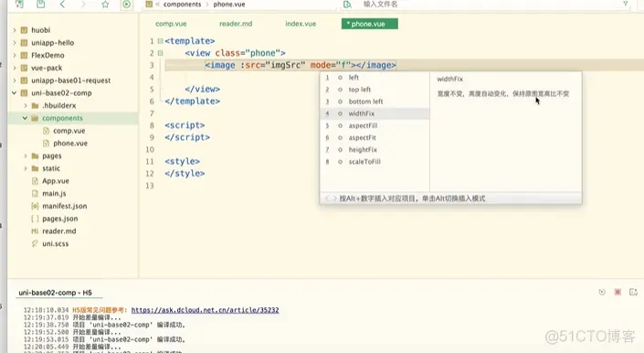Click the Run play icon in toolbar

pos(126,4)
